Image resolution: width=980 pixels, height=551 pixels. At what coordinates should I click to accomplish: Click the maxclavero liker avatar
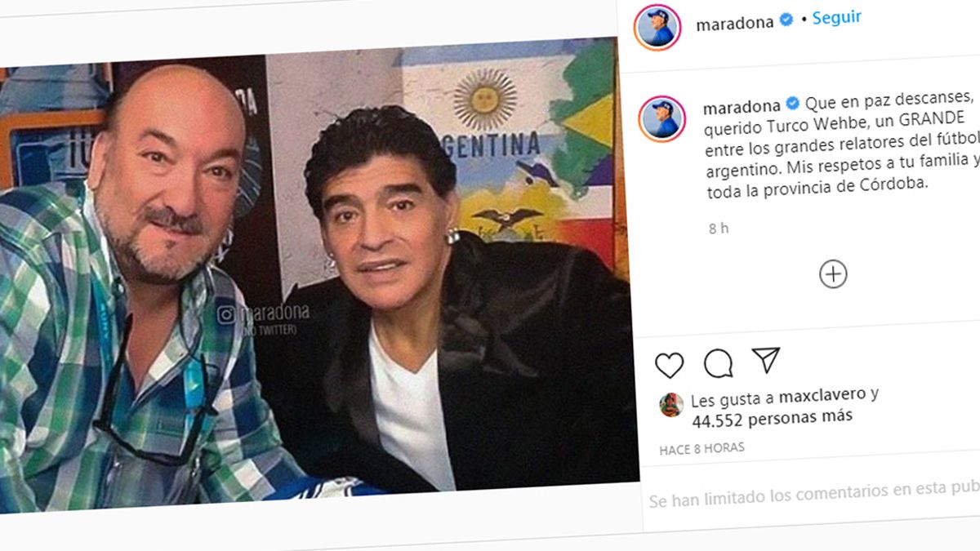(x=671, y=405)
